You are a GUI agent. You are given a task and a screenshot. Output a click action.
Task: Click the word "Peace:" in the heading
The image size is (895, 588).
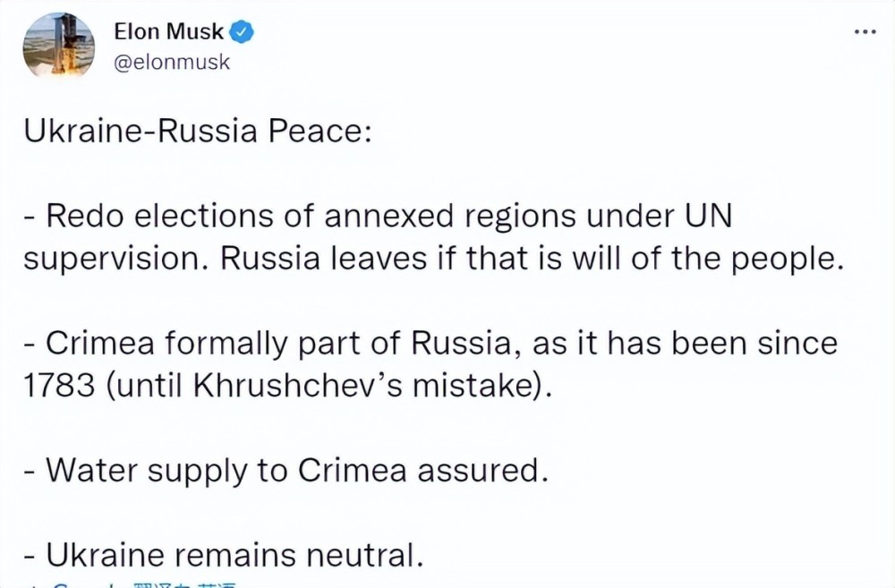coord(320,132)
